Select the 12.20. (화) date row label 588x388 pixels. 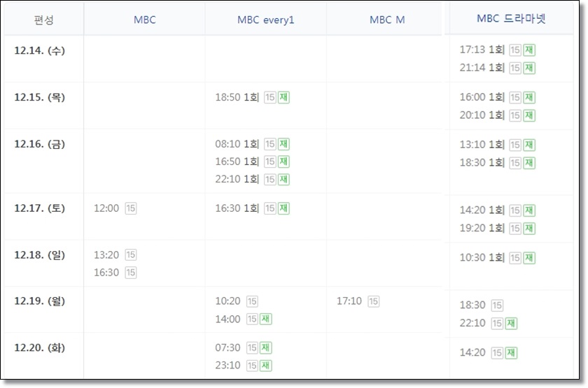(x=39, y=347)
